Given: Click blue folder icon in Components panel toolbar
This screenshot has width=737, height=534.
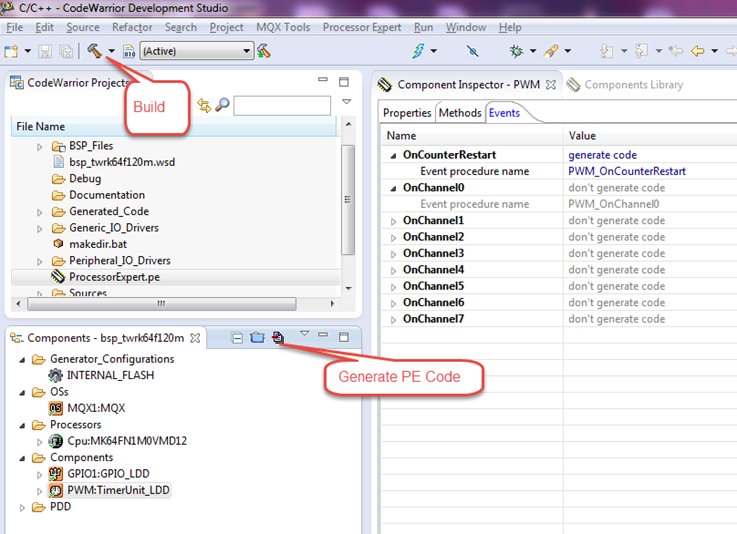Looking at the screenshot, I should 257,338.
